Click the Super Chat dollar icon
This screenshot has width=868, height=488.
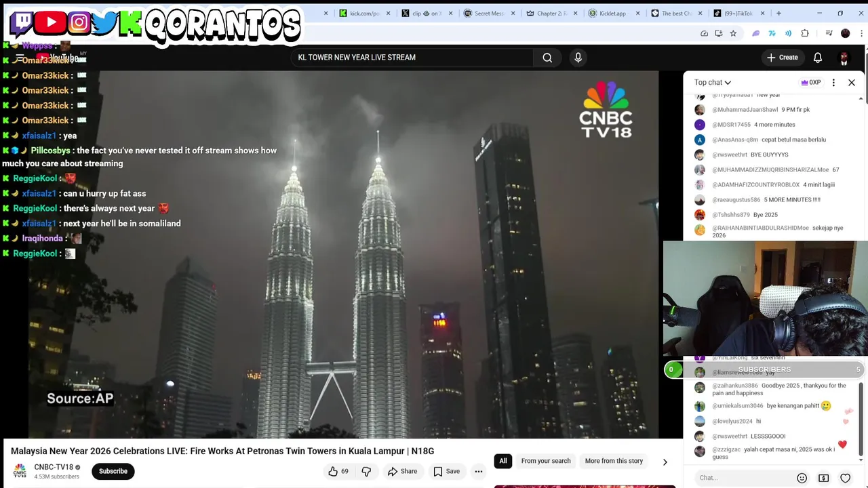coord(823,478)
